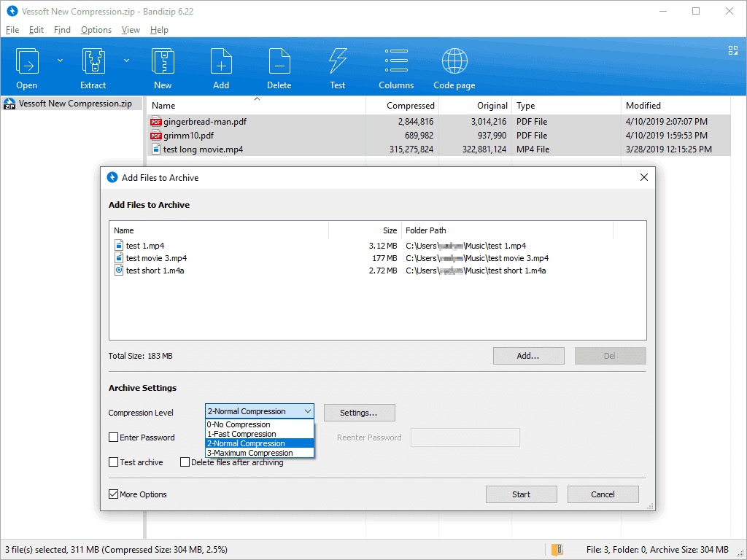Click the Columns toolbar icon
This screenshot has width=747, height=560.
396,61
